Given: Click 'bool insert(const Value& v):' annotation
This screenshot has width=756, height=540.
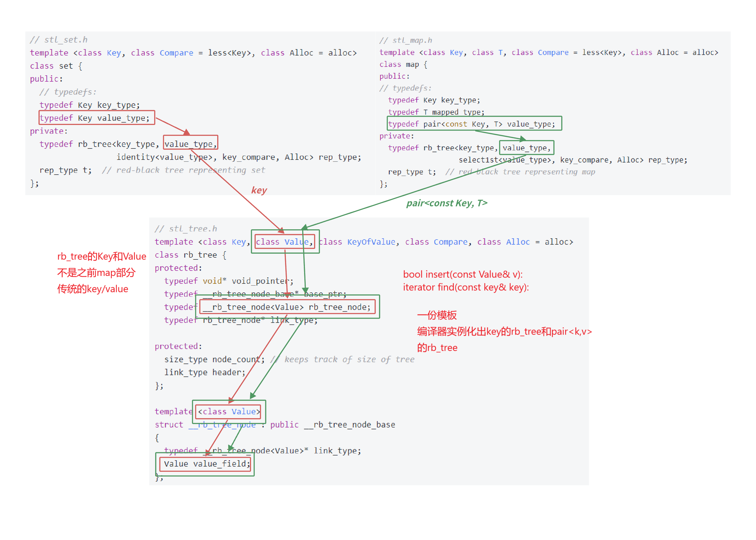Looking at the screenshot, I should 463,274.
